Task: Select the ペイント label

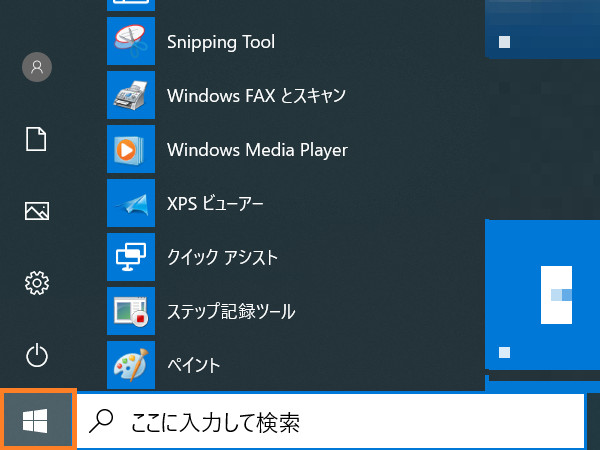Action: pyautogui.click(x=194, y=365)
